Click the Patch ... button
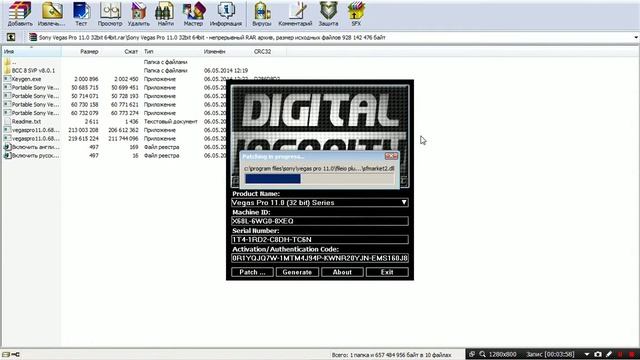The image size is (640, 360). click(x=252, y=272)
